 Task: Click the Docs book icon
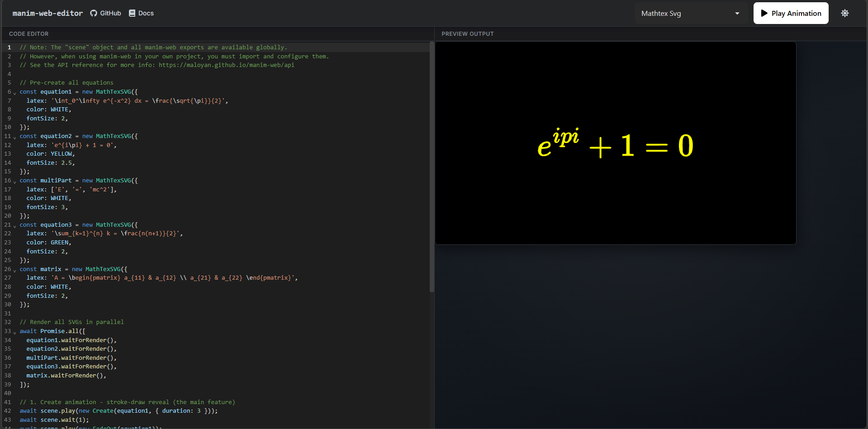point(132,13)
